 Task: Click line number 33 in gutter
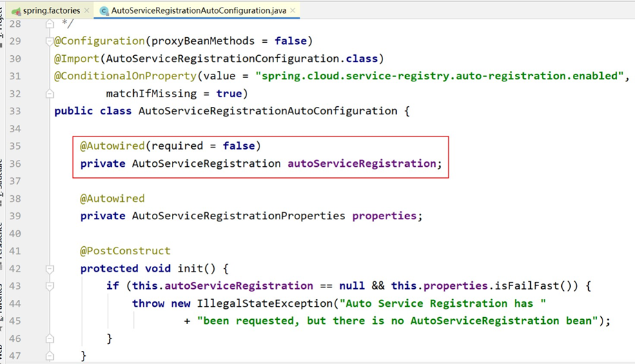coord(15,111)
